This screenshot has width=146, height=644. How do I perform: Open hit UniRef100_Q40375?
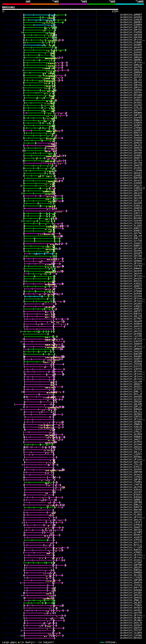pos(131,543)
